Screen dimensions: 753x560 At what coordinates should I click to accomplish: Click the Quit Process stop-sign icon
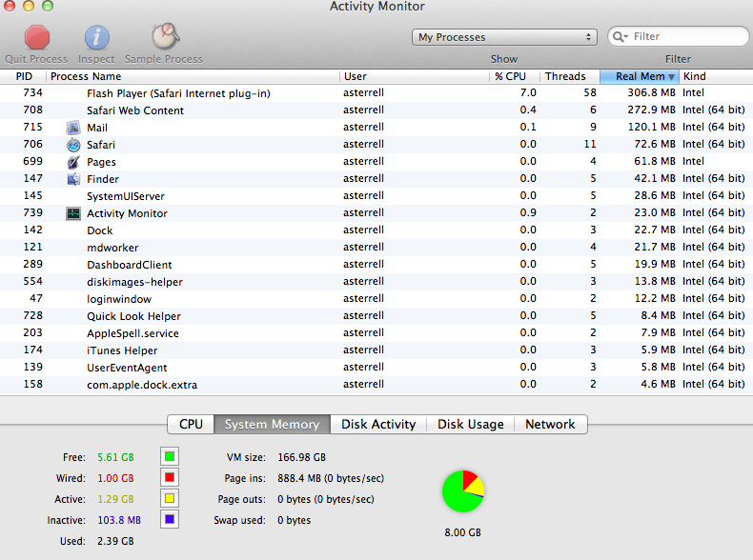[x=37, y=37]
